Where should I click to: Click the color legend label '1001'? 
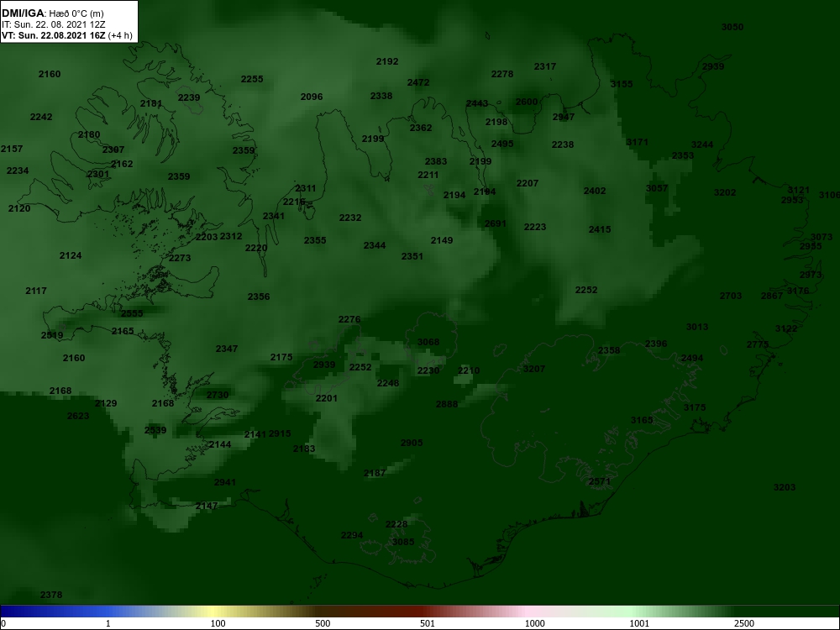639,623
